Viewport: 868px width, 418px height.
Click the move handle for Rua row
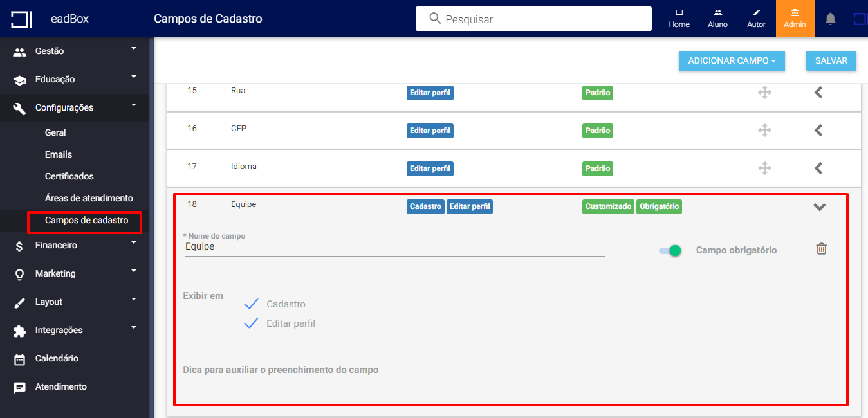pos(764,93)
